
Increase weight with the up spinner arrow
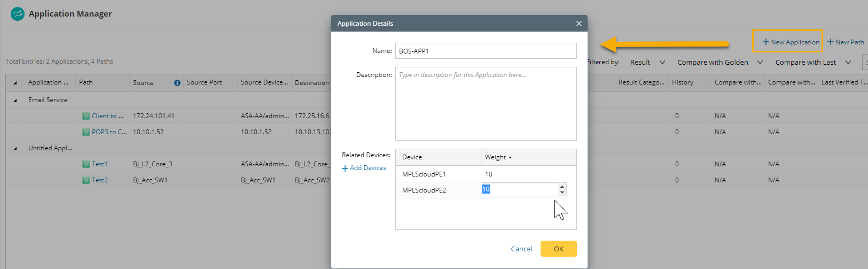tap(562, 187)
